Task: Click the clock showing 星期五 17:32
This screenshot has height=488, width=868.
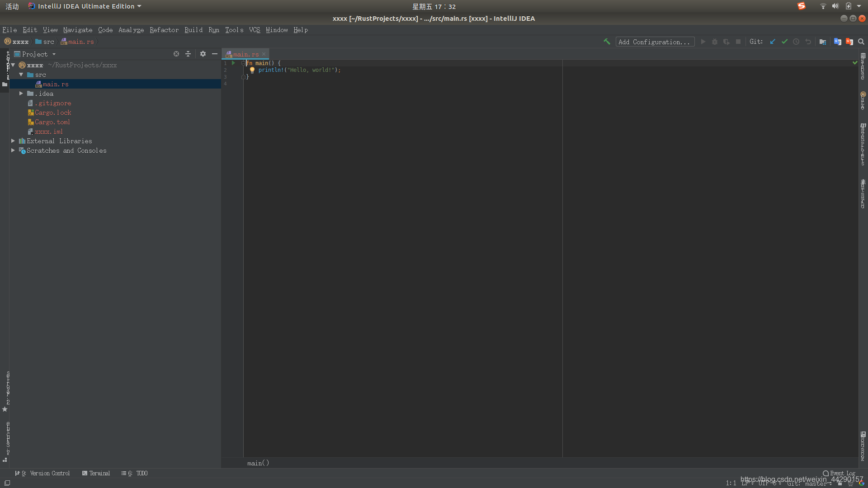Action: pos(434,6)
